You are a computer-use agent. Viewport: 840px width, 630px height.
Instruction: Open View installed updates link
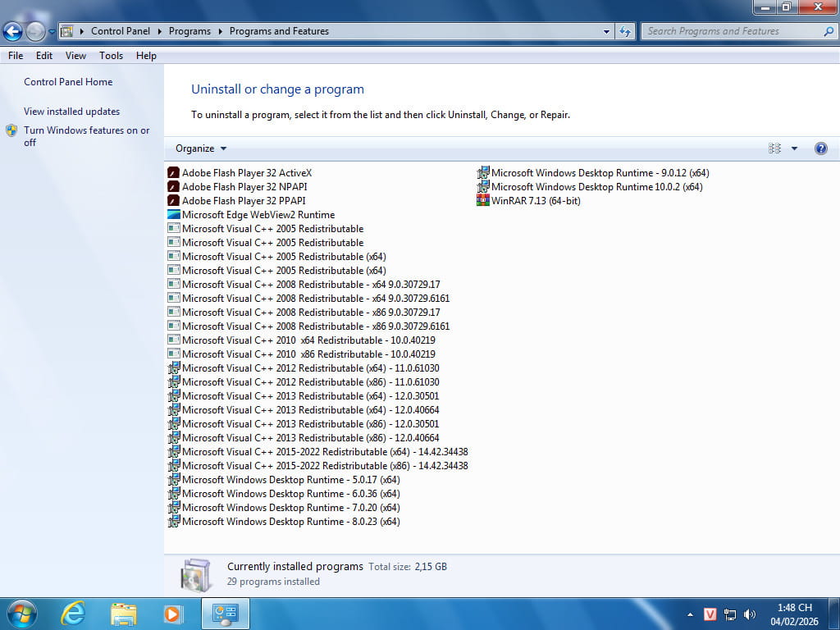coord(72,112)
